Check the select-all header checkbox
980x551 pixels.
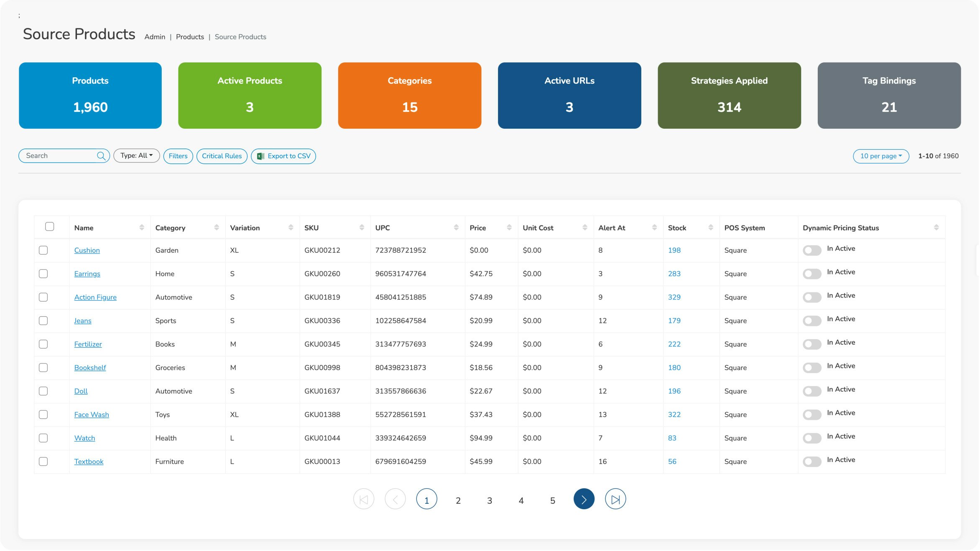coord(50,226)
